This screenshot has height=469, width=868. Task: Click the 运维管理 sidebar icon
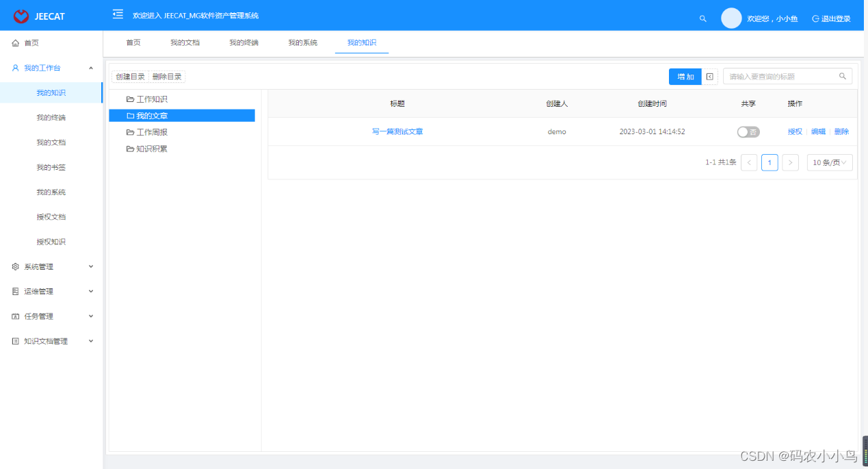click(x=15, y=292)
